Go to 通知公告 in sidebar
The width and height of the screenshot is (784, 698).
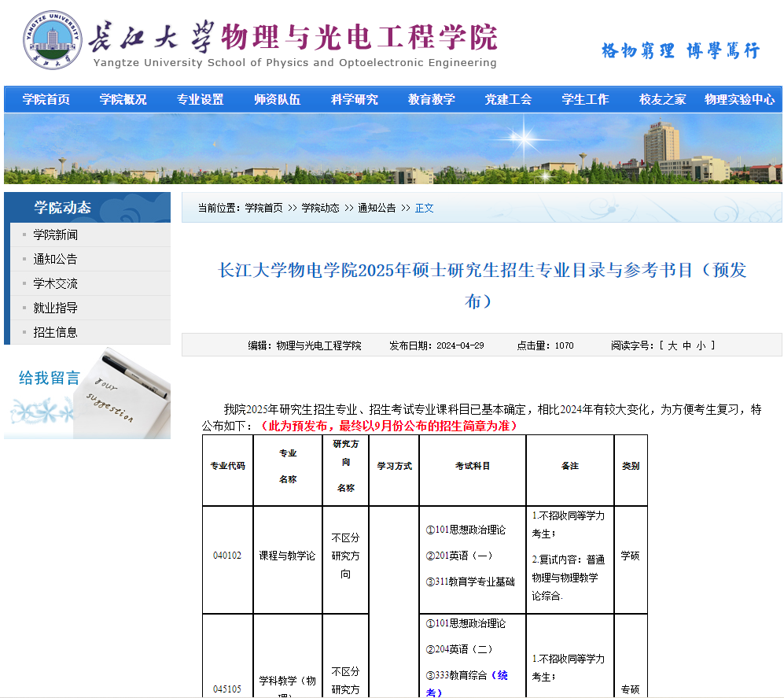55,259
